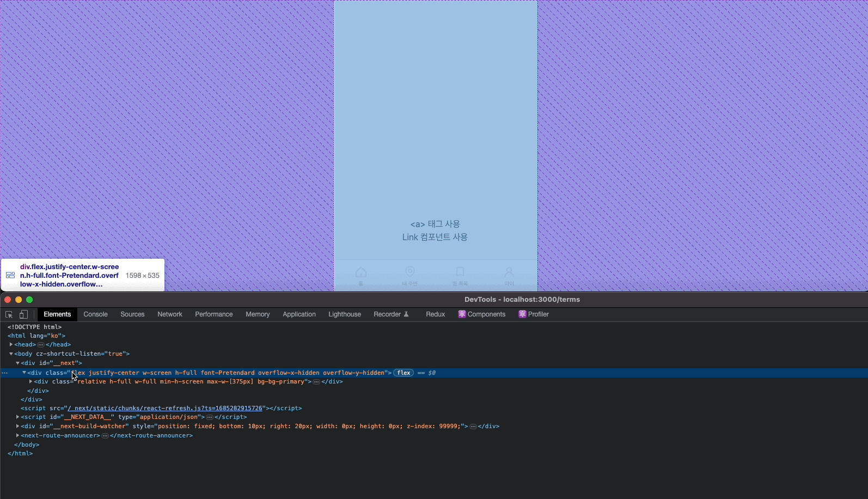The height and width of the screenshot is (499, 868).
Task: Maximize the DevTools window with green button
Action: coord(29,300)
